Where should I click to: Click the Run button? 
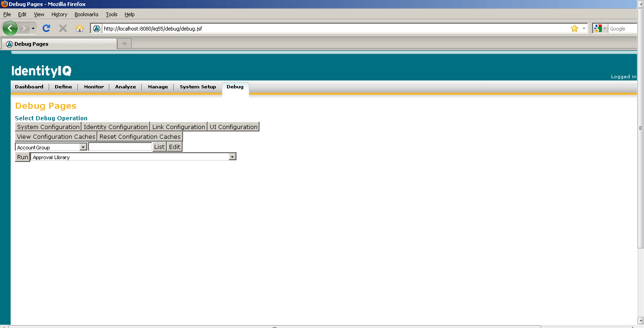click(23, 157)
